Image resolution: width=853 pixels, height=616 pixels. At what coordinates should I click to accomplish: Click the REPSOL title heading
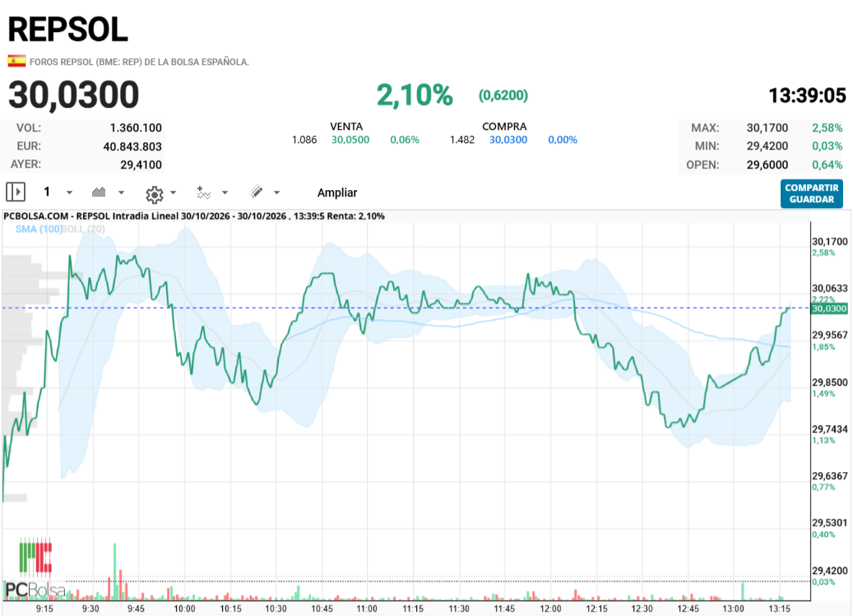[x=68, y=30]
